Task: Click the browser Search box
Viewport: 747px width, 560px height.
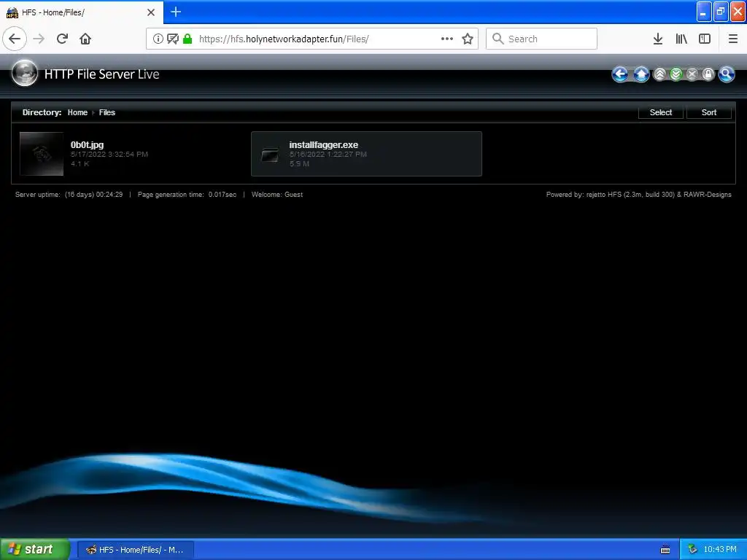Action: pos(541,39)
